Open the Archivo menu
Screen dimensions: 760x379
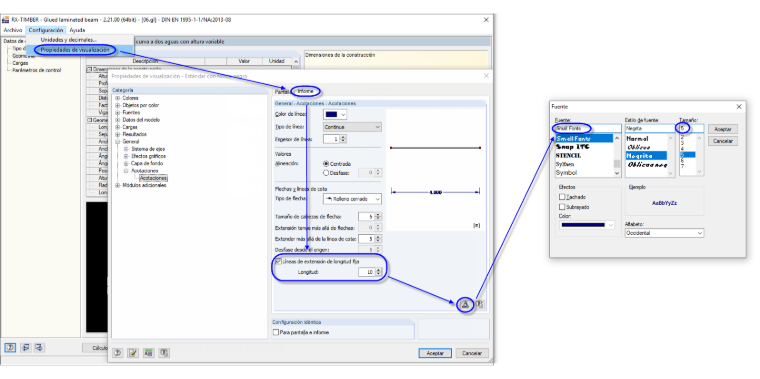[13, 30]
